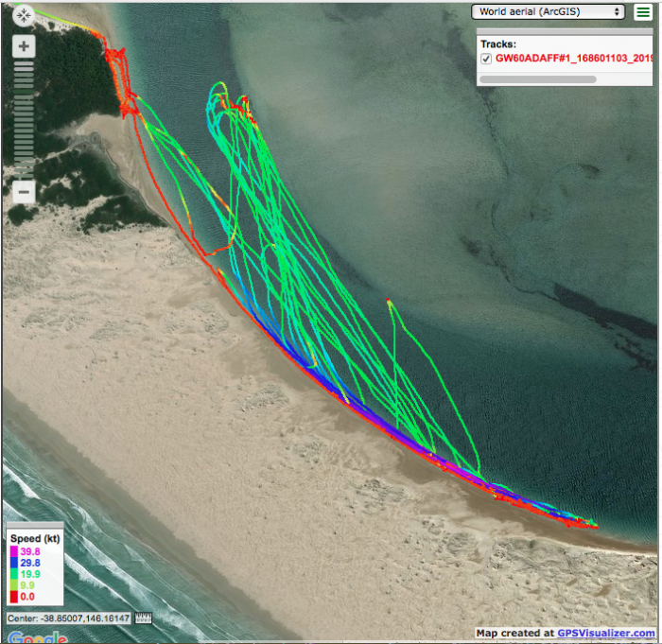
Task: Open the green hamburger menu
Action: (643, 12)
